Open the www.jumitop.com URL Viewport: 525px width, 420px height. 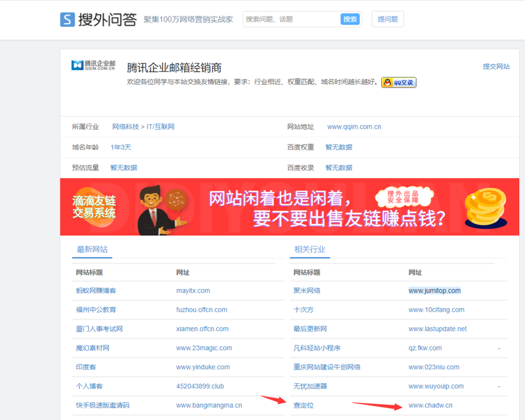pos(434,291)
